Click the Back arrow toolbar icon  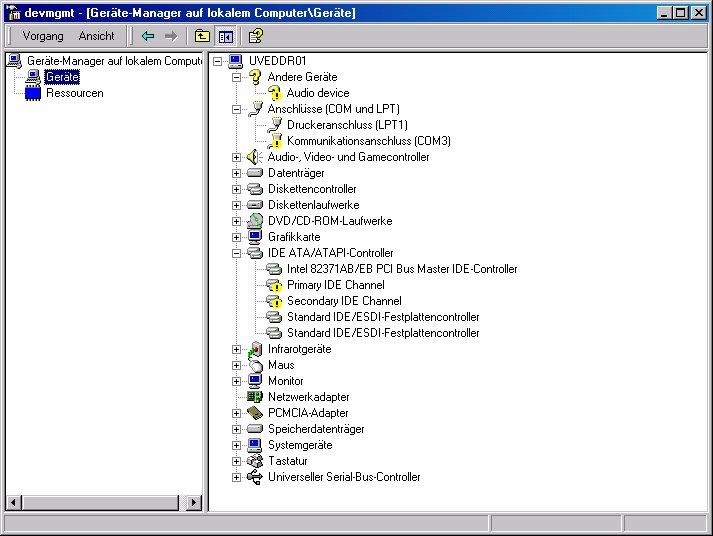point(148,36)
